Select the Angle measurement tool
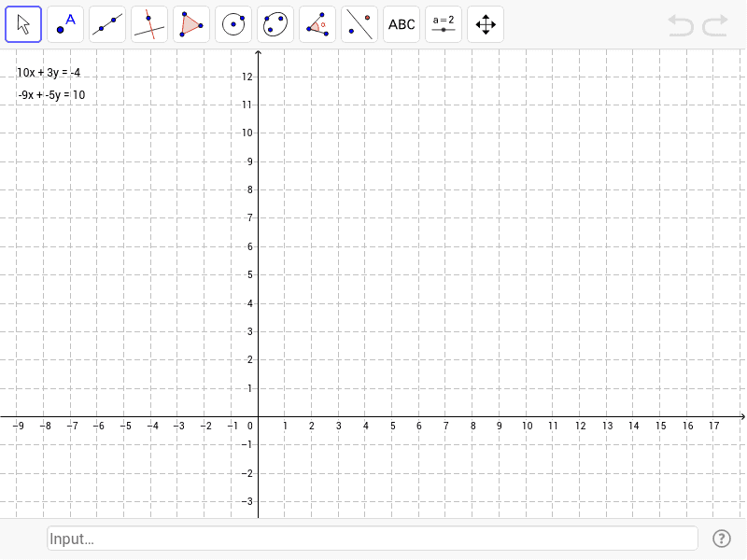 [x=317, y=23]
